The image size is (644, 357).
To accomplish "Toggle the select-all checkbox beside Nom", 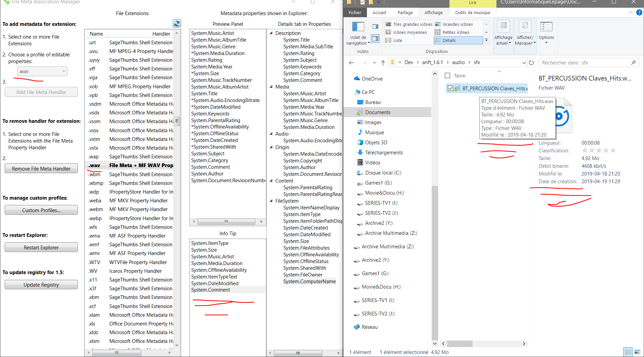I will coord(447,75).
